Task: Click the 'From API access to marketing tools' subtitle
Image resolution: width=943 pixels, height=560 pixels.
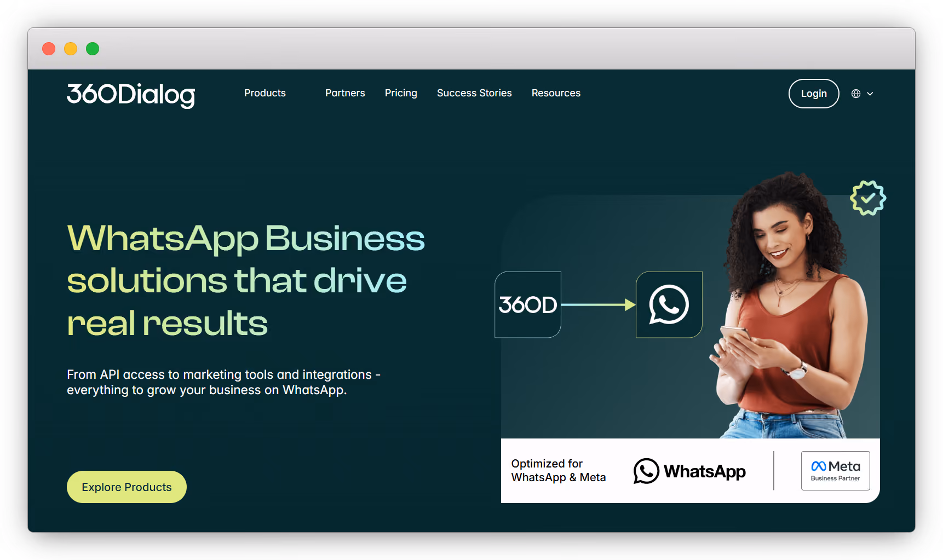Action: (223, 382)
